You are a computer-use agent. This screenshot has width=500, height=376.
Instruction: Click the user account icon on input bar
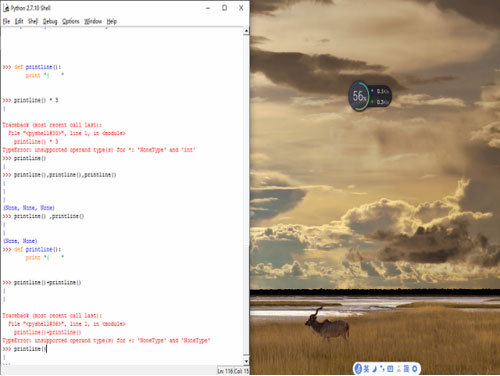click(398, 369)
